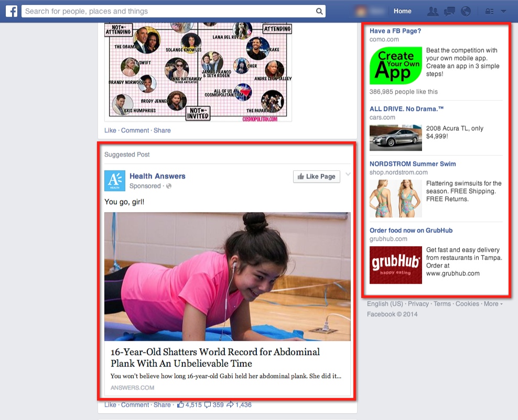Open the Privacy footer link
The height and width of the screenshot is (420, 518).
coord(418,304)
